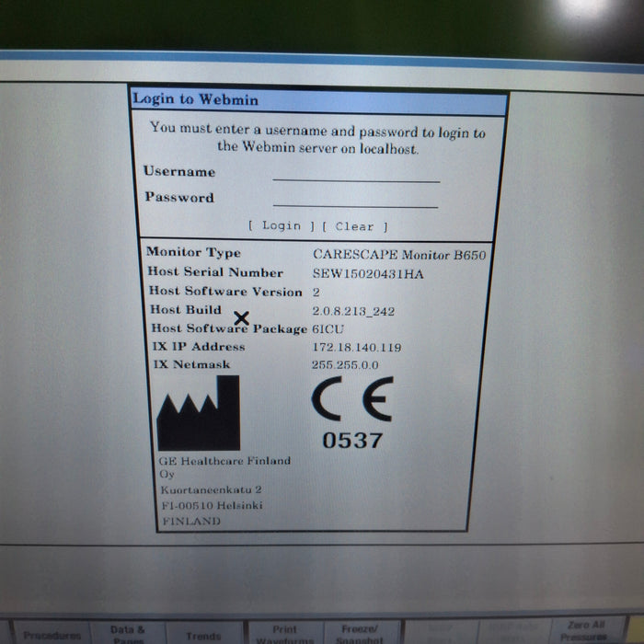Click the FINLAND address line

click(191, 522)
